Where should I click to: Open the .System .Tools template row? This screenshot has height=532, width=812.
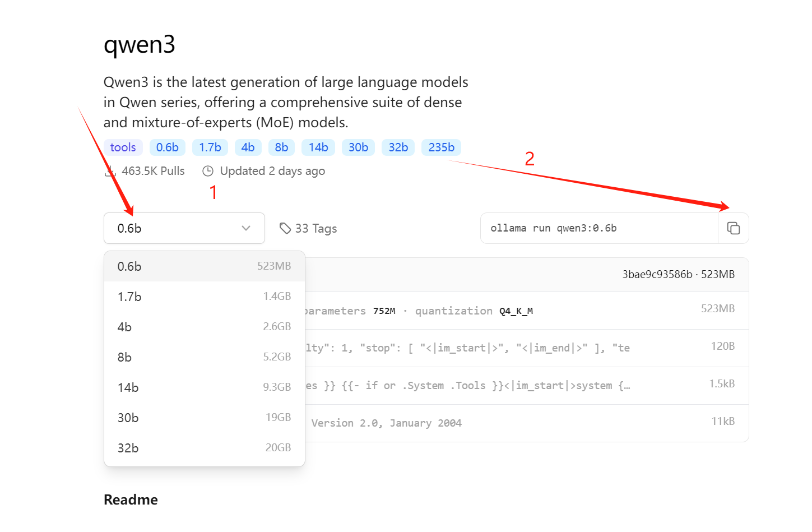tap(527, 386)
